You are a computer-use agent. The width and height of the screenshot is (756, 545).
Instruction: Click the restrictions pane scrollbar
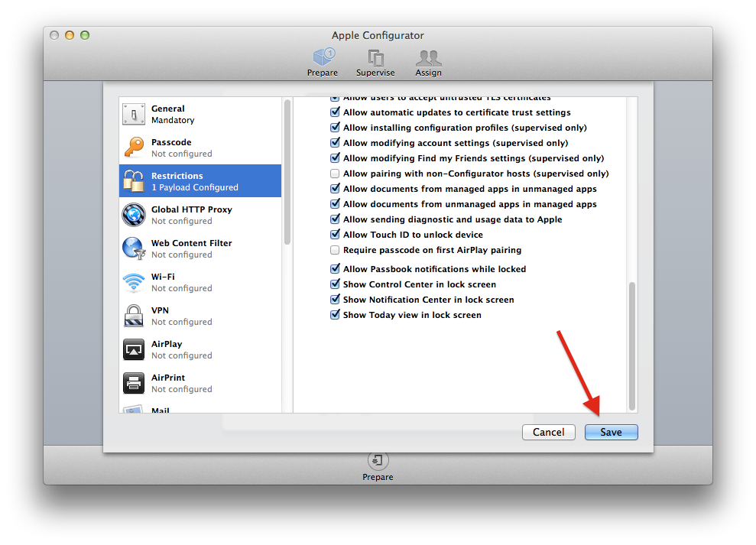631,345
